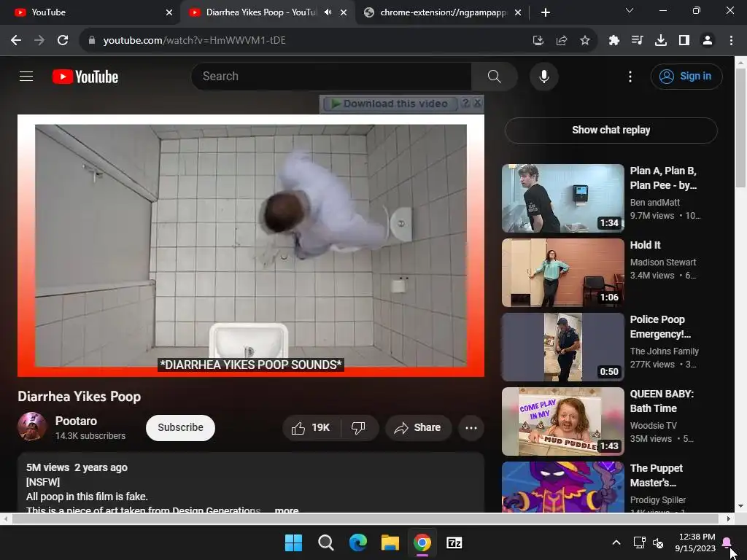The height and width of the screenshot is (560, 747).
Task: Start voice search with microphone icon
Action: coord(543,76)
